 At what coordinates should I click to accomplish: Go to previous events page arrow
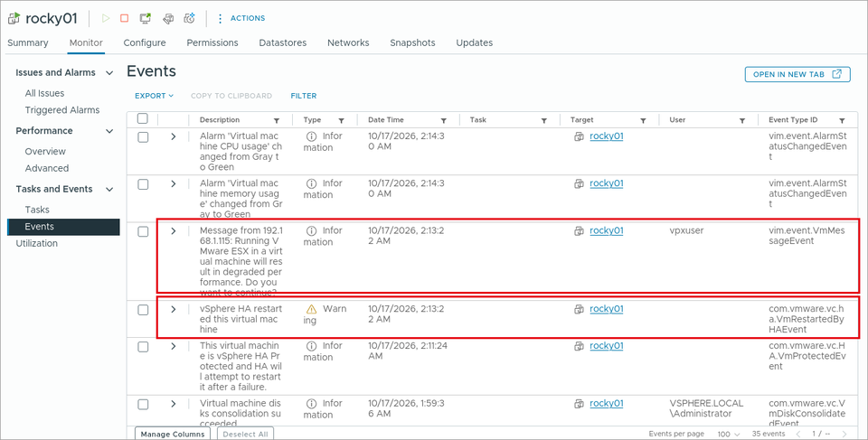coord(798,434)
